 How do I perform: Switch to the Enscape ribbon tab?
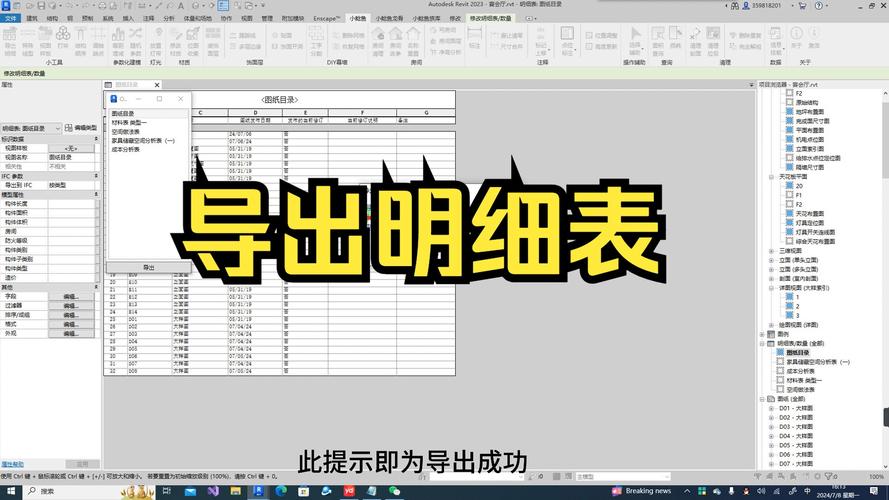[327, 18]
